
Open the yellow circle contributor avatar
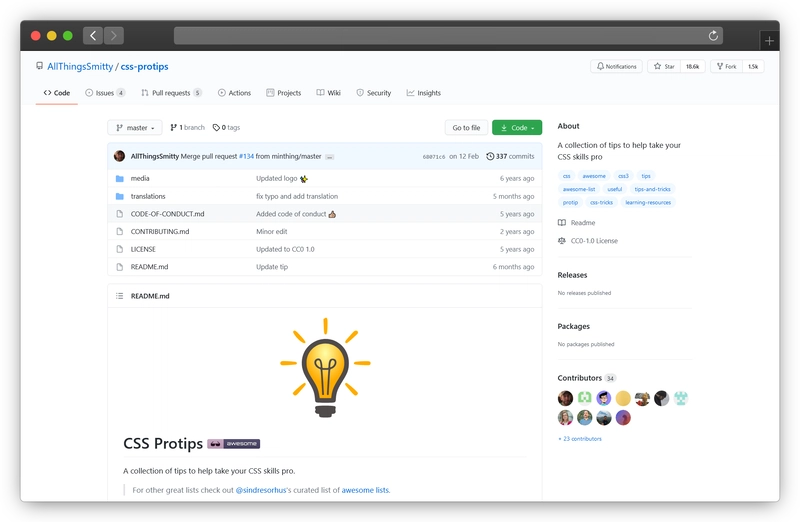[623, 398]
